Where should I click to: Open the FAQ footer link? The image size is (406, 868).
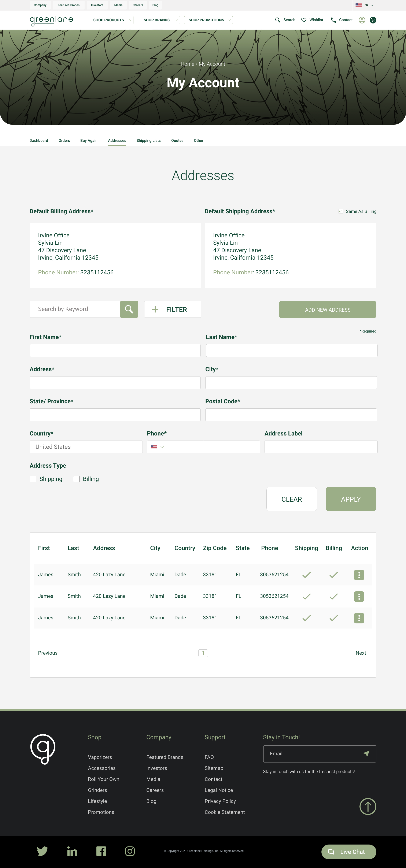(209, 757)
